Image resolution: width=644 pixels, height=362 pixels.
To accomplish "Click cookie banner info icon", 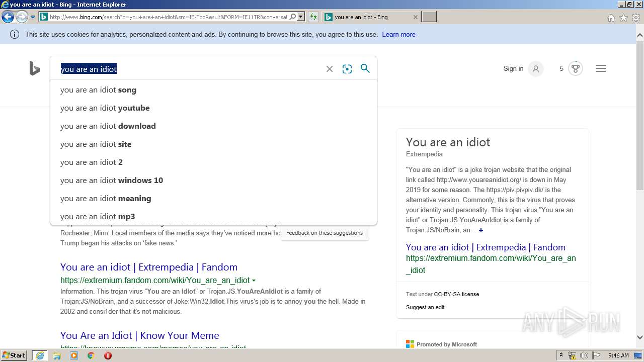I will (x=15, y=35).
